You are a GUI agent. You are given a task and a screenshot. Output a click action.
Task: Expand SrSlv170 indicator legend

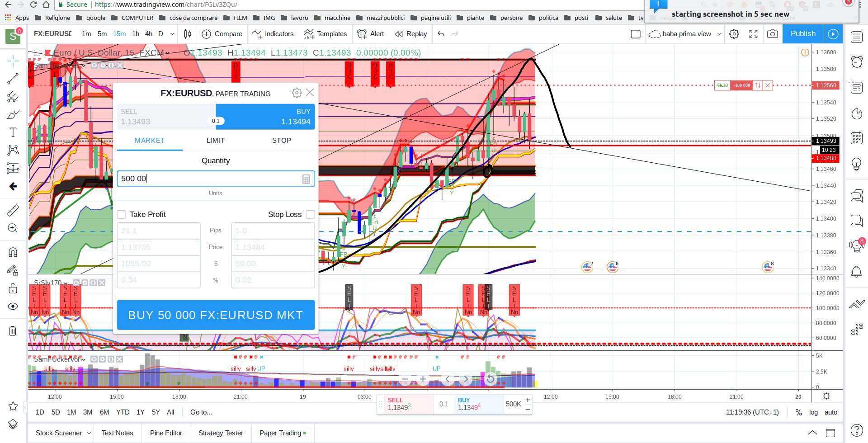click(x=66, y=283)
